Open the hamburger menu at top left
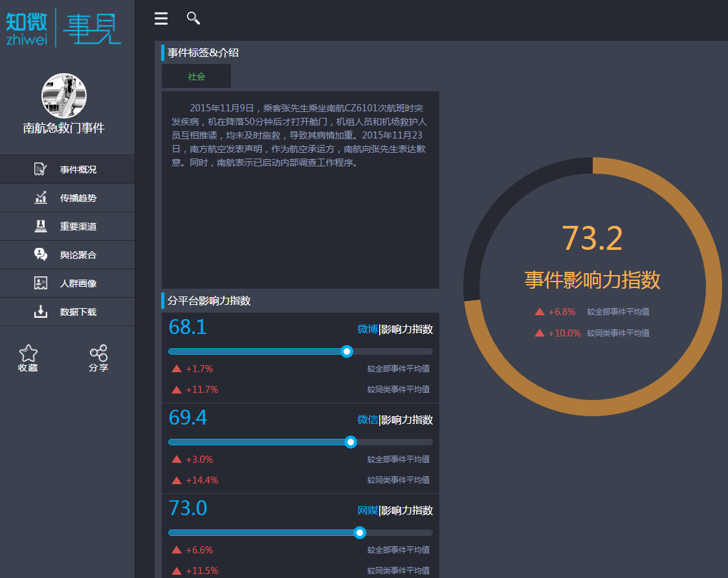The image size is (728, 578). (160, 18)
